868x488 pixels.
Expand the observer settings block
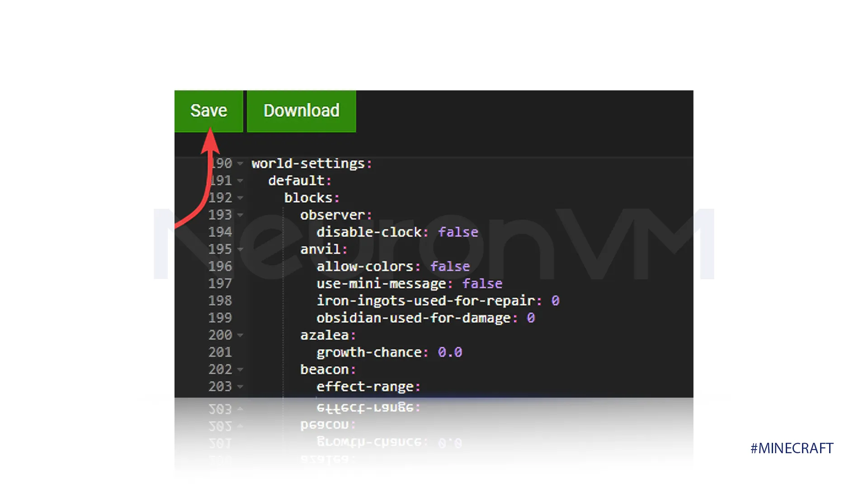pyautogui.click(x=243, y=215)
